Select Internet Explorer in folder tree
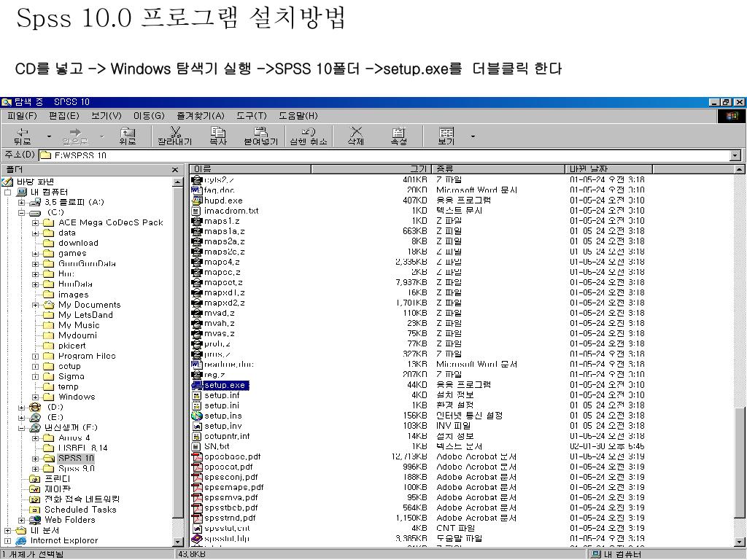Image resolution: width=747 pixels, height=560 pixels. point(64,540)
